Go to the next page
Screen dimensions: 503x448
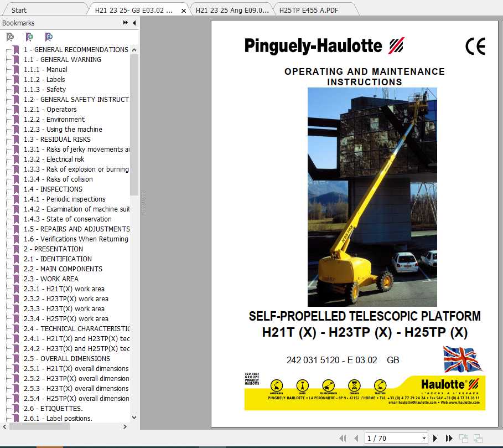coord(435,438)
